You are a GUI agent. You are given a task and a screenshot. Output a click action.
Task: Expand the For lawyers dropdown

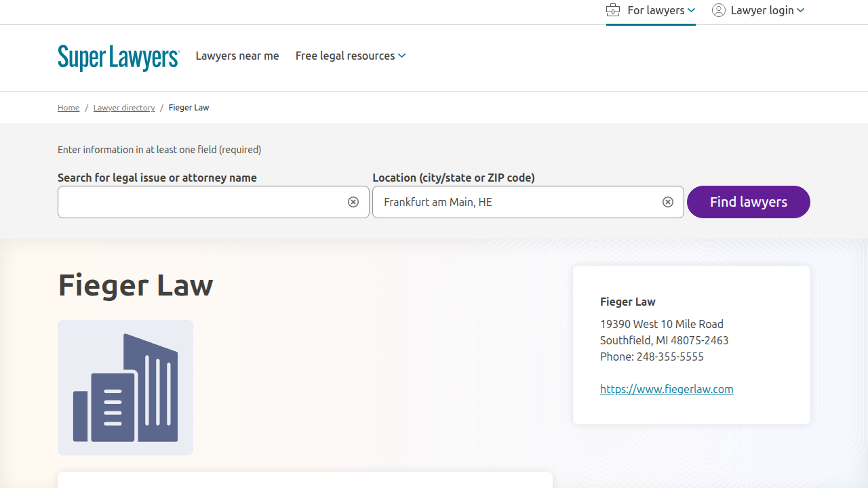(x=651, y=10)
